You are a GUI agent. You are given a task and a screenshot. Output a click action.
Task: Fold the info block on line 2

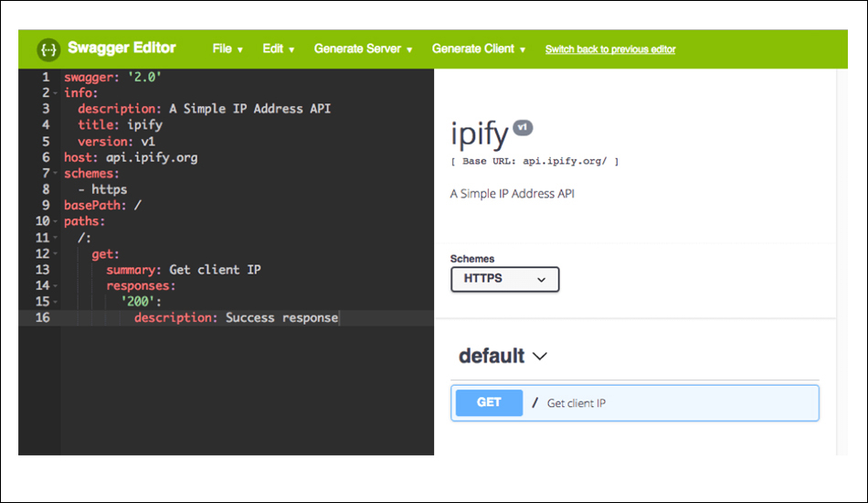click(x=56, y=93)
